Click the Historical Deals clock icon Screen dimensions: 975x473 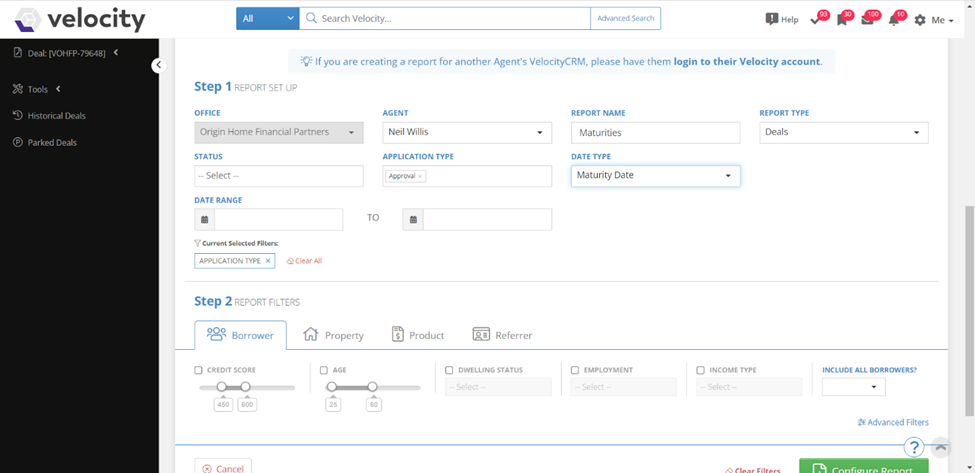18,116
